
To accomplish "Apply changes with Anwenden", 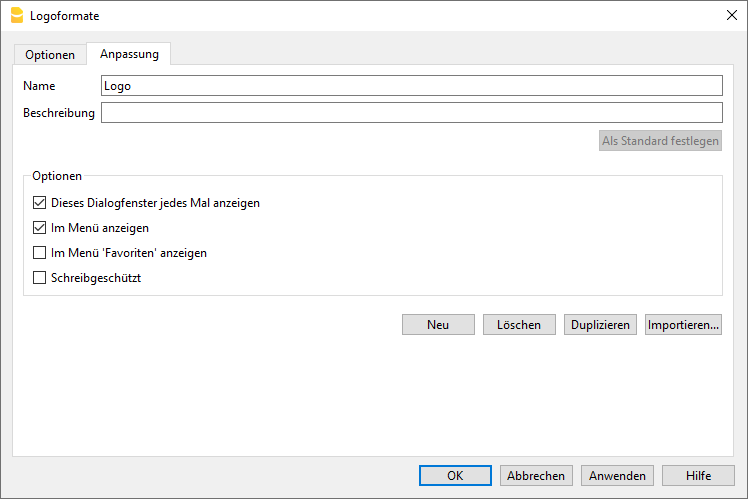I will [x=618, y=476].
